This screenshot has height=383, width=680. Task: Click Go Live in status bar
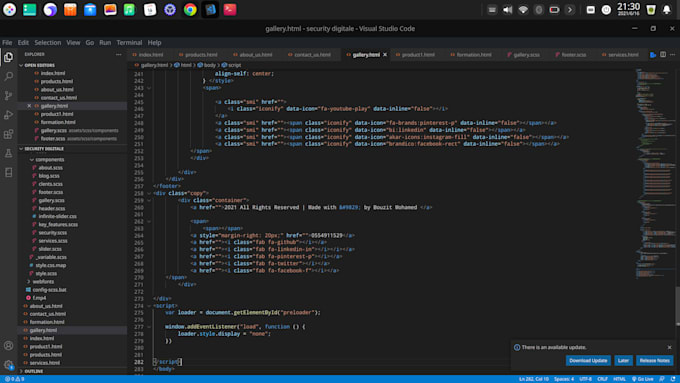(643, 379)
